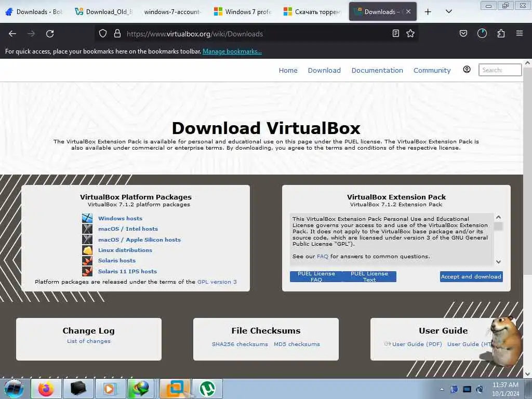Open the Community navigation item
This screenshot has width=532, height=399.
click(x=432, y=70)
